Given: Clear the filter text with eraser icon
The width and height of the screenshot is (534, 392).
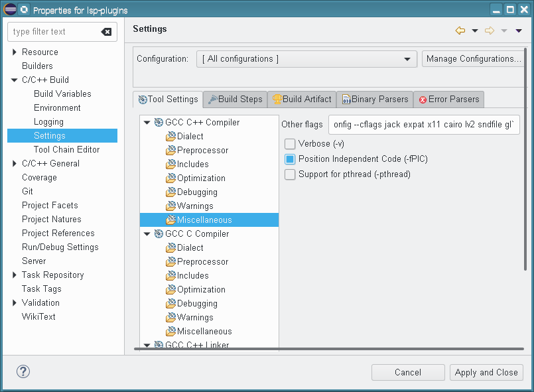Looking at the screenshot, I should coord(106,32).
